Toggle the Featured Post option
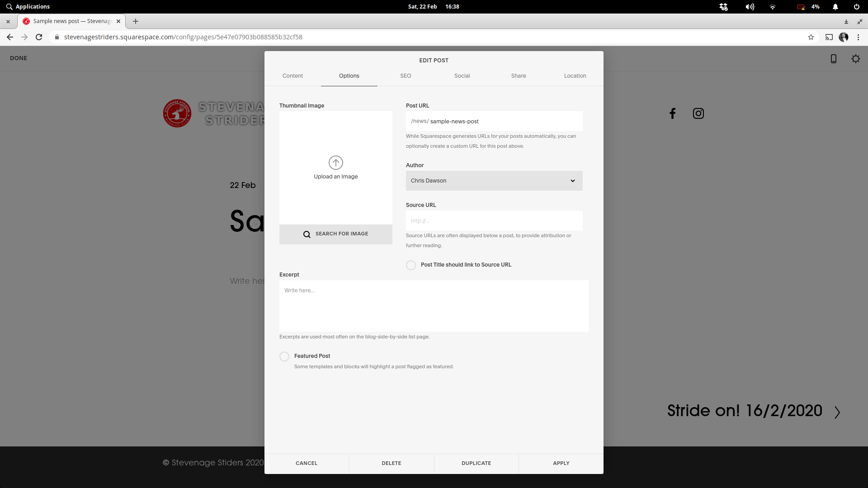This screenshot has width=868, height=488. click(x=284, y=357)
